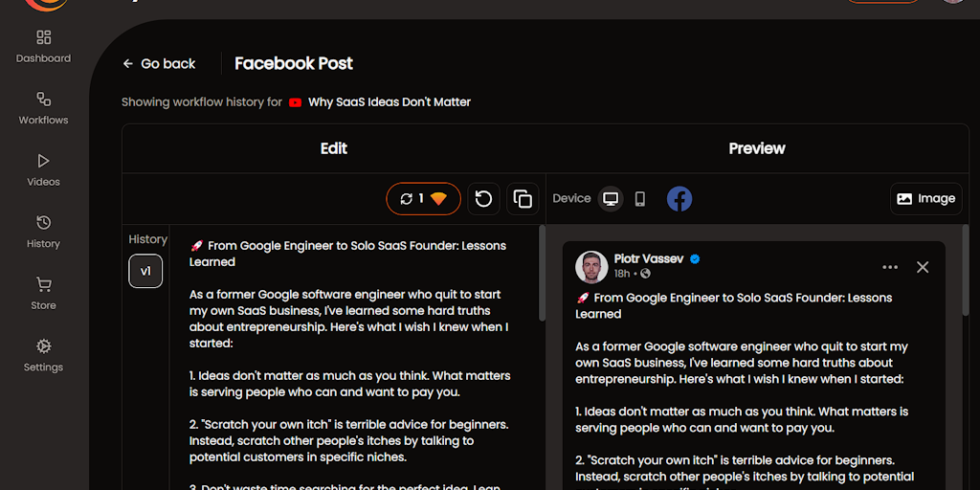Click the Piotr Vassev name in preview

tap(648, 258)
